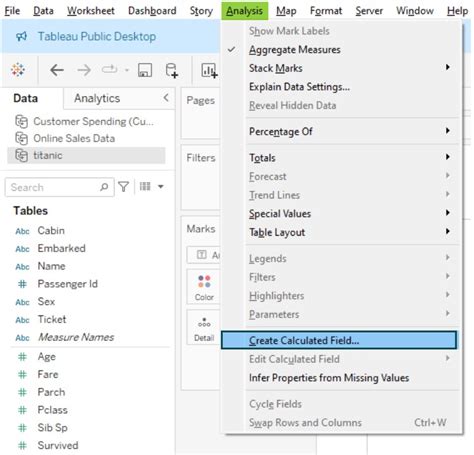Click the number type icon beside Age

click(22, 357)
